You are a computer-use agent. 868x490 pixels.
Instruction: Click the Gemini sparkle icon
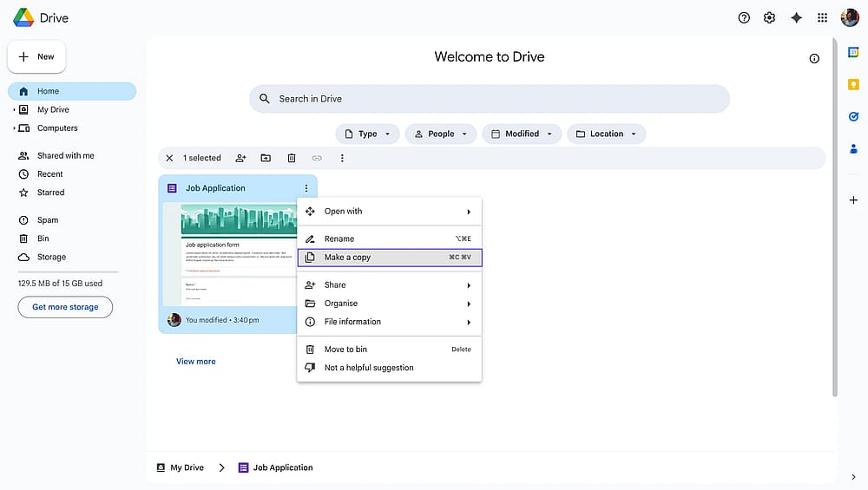click(x=796, y=17)
